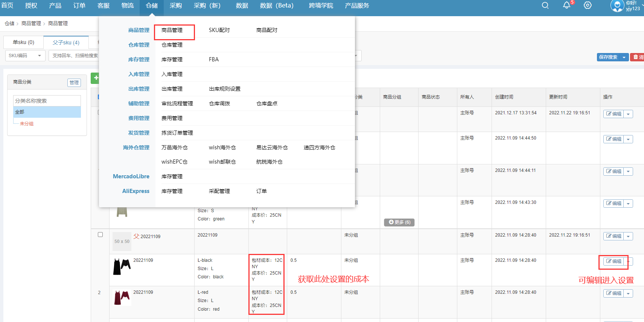Image resolution: width=644 pixels, height=322 pixels.
Task: Click the green plus add button
Action: [x=96, y=78]
